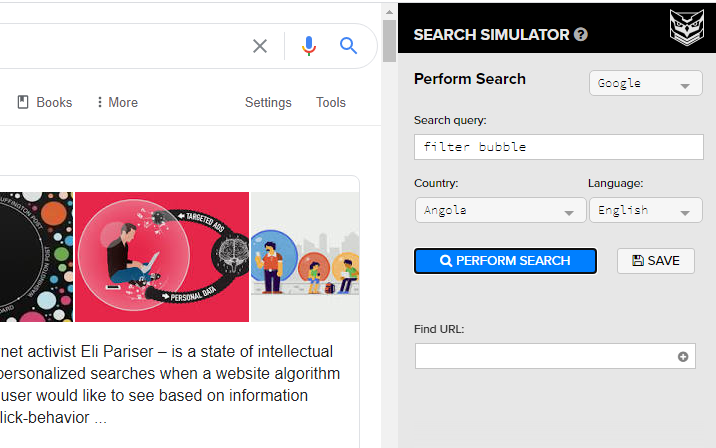Click the plus icon in Find URL field
This screenshot has width=716, height=448.
point(683,357)
